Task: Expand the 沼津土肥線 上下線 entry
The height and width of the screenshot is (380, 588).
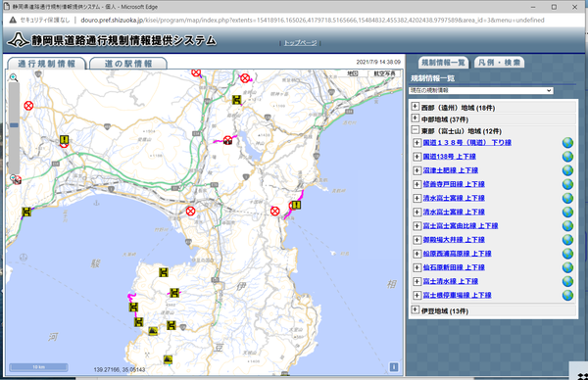Action: (416, 170)
